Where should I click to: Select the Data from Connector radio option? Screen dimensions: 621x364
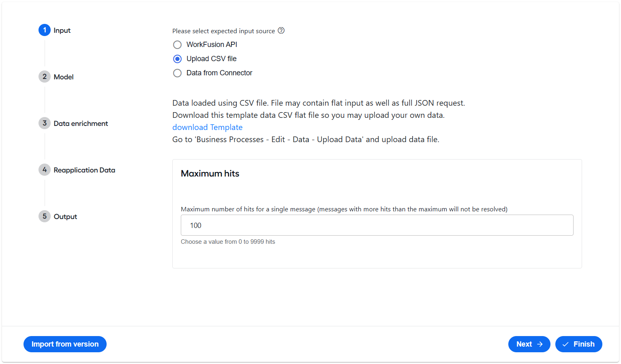click(177, 73)
